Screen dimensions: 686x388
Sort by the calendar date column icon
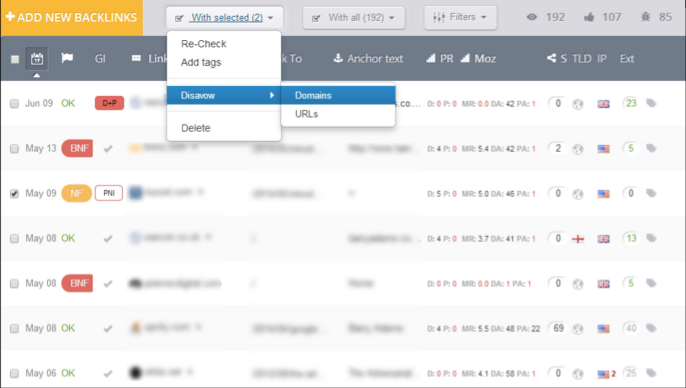[37, 59]
